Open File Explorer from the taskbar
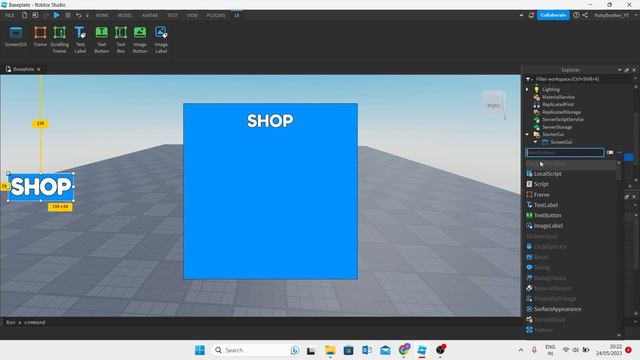 (x=330, y=350)
